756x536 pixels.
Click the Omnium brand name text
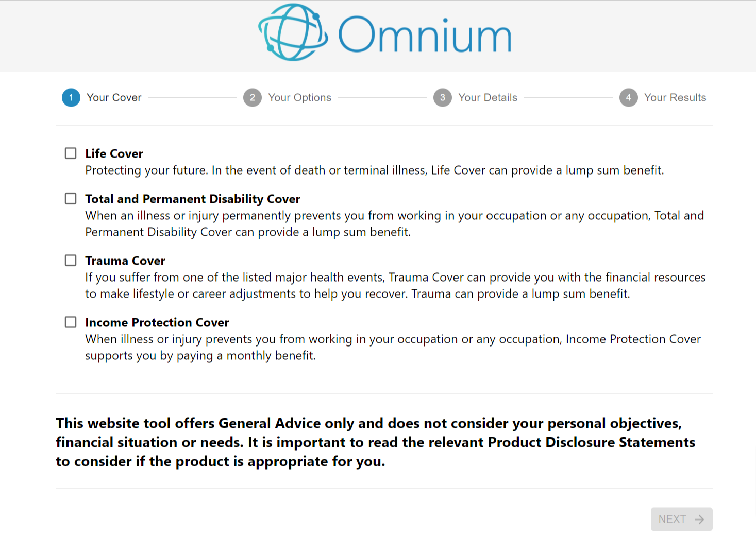[x=425, y=35]
